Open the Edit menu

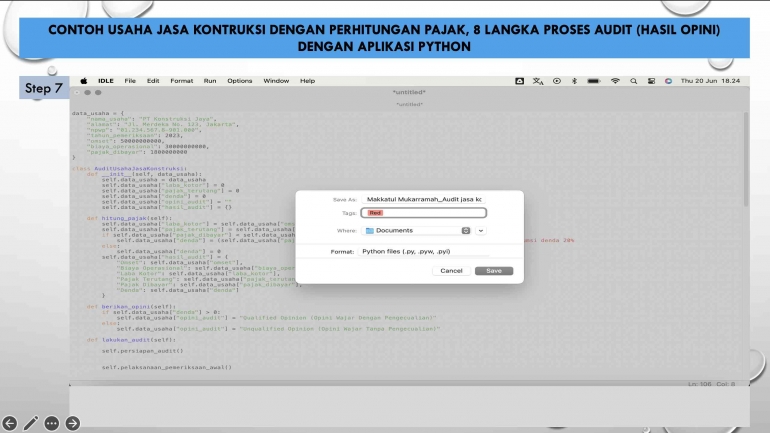click(153, 81)
